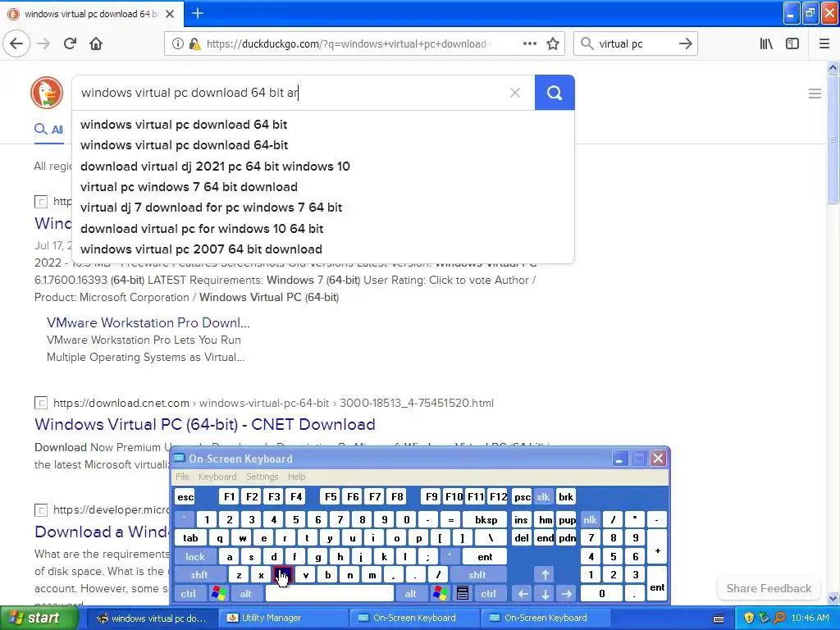Click the bksp key on On-Screen Keyboard
The width and height of the screenshot is (840, 630).
(486, 519)
